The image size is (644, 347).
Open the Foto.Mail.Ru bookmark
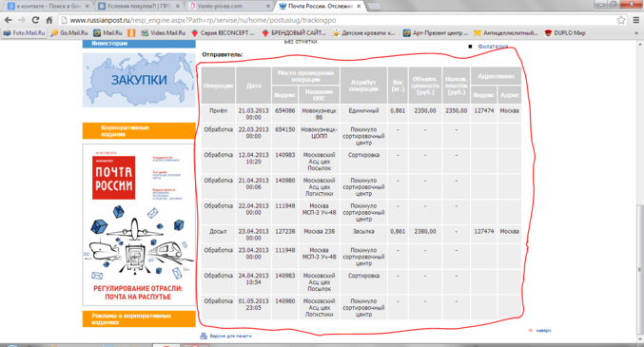coord(24,33)
